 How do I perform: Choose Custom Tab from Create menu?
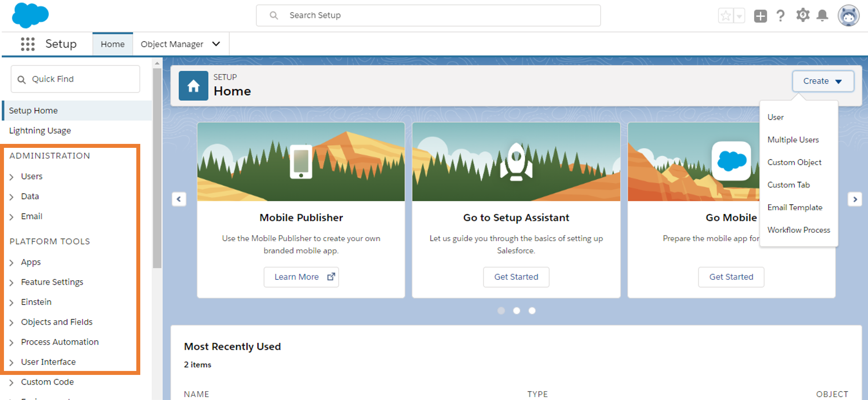coord(788,185)
